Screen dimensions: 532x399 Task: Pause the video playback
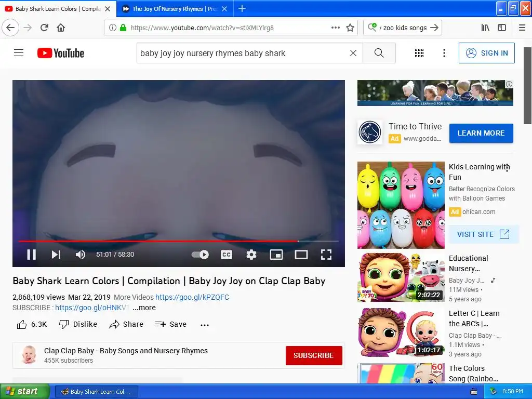click(32, 255)
